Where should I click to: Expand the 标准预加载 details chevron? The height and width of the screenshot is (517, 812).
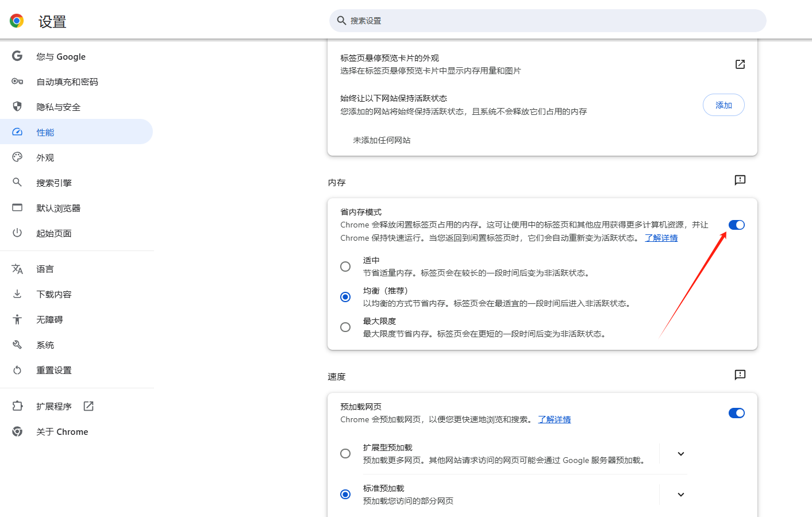point(681,495)
